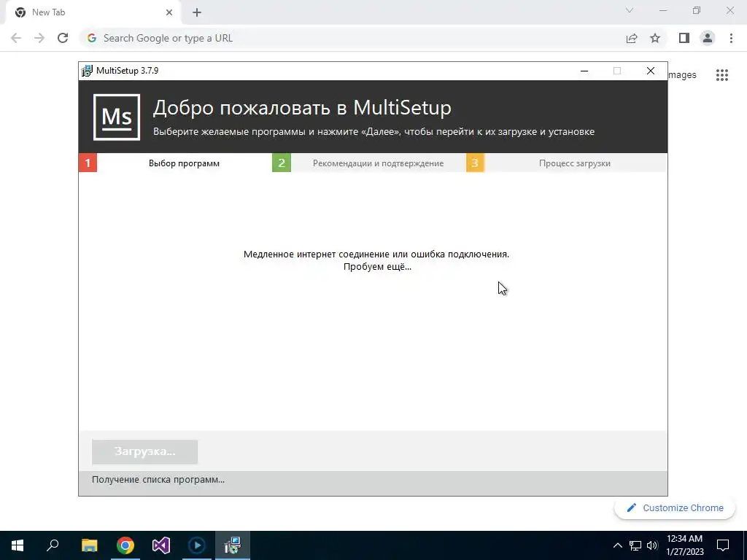Go forward in Chrome

(x=39, y=38)
